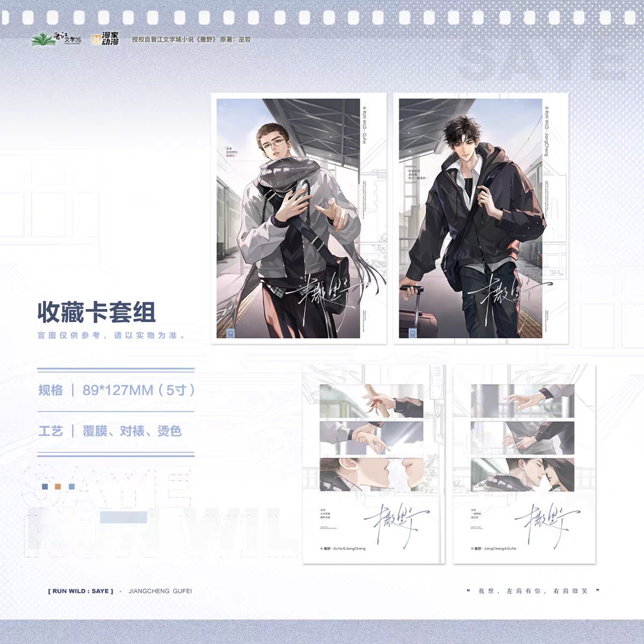Click the [ RUN WILD : SAYE ] footer label
This screenshot has width=644, height=644.
(x=80, y=591)
